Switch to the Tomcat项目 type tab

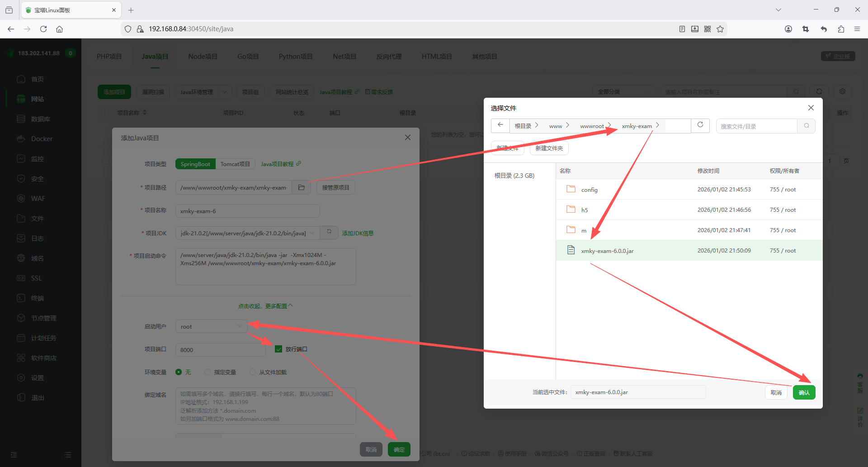235,164
